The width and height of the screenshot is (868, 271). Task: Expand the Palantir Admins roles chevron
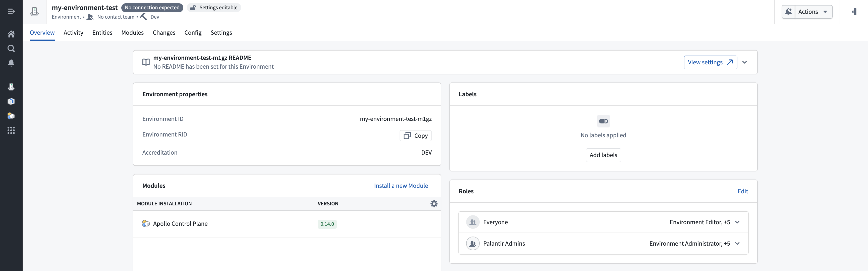(x=737, y=243)
